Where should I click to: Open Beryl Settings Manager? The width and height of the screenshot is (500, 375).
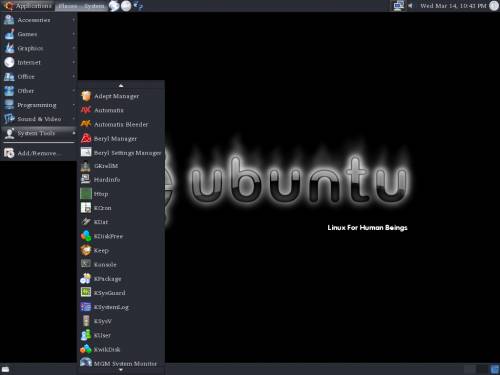tap(121, 153)
